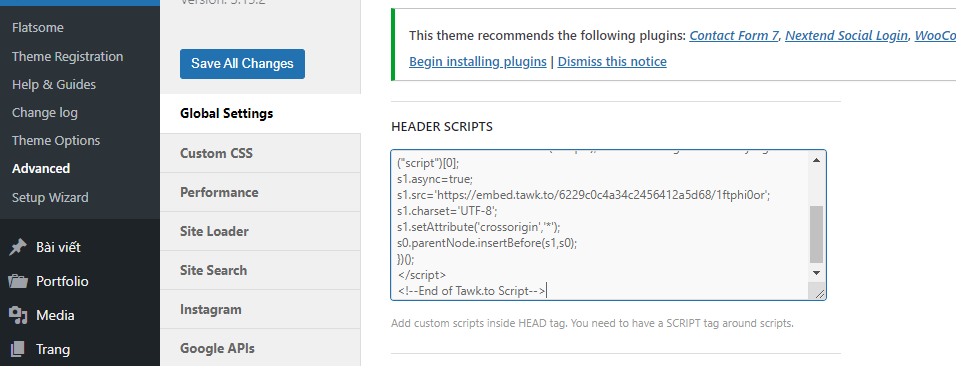Open Theme Options in sidebar menu
This screenshot has width=956, height=366.
click(55, 140)
